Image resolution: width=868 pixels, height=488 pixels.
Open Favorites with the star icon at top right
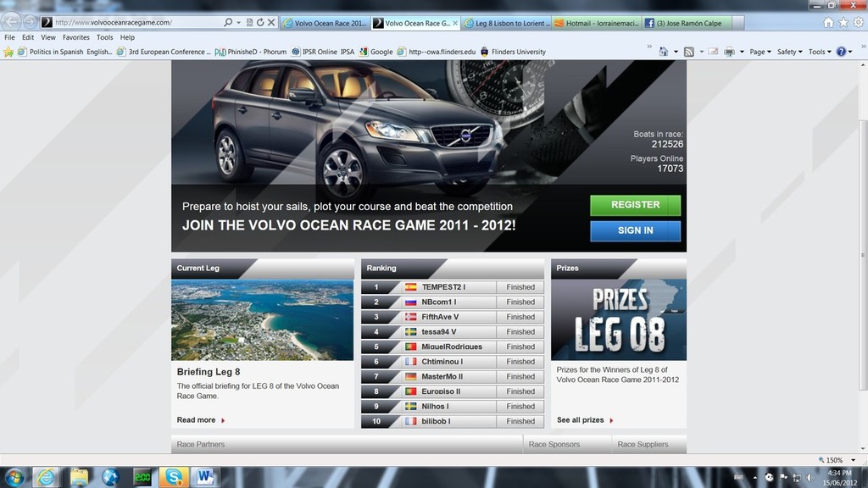pos(843,23)
